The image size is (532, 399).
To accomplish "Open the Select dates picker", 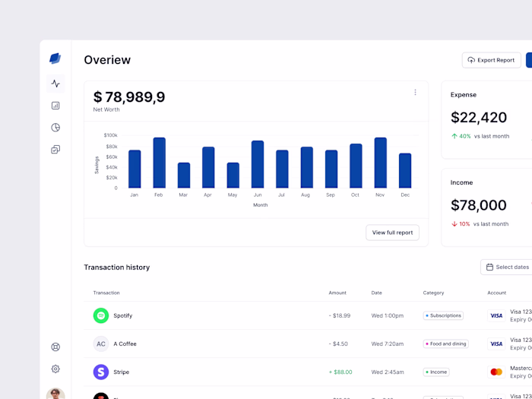I will [507, 267].
